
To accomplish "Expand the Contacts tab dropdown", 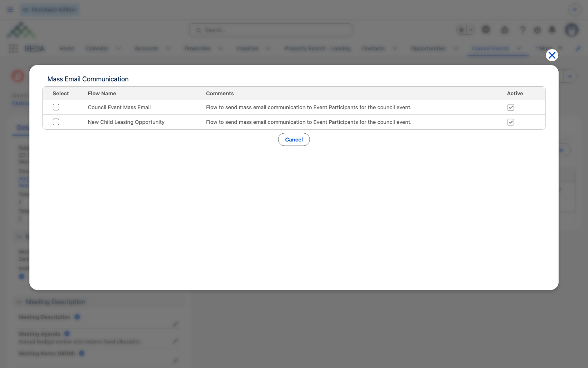I will 395,48.
